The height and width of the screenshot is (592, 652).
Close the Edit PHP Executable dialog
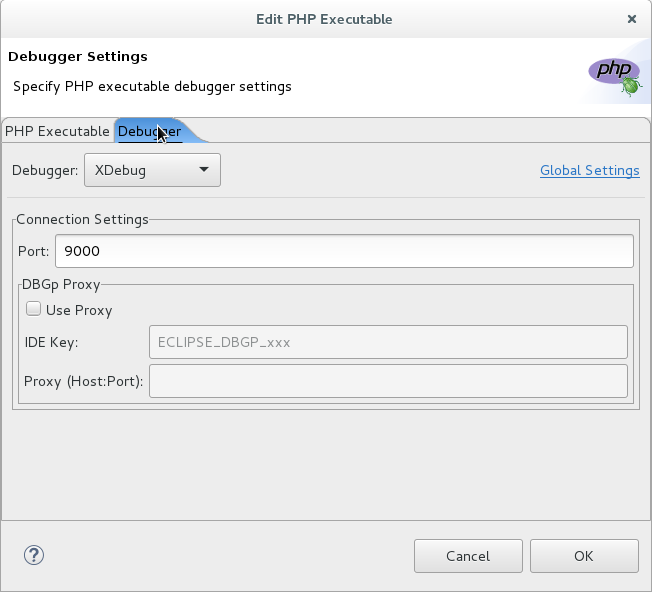pyautogui.click(x=632, y=19)
